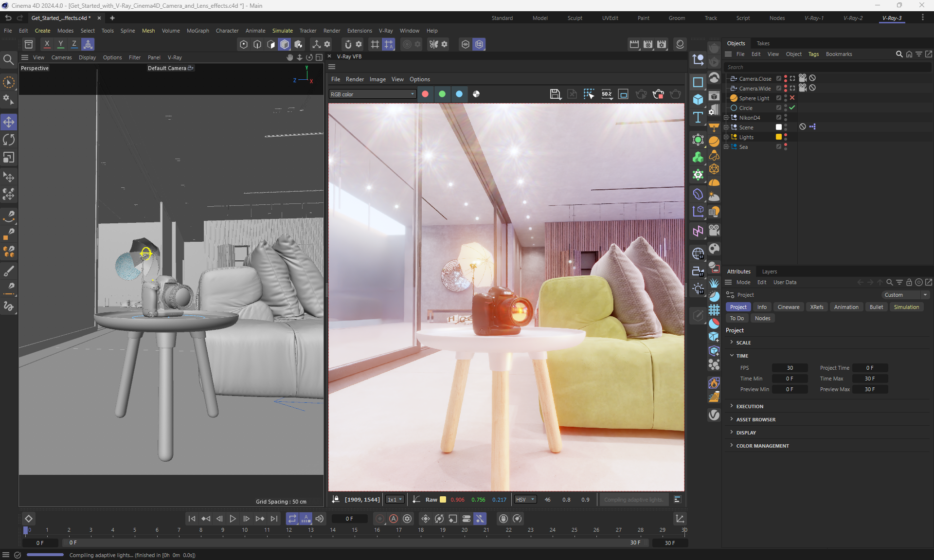Click the FPS value input field

click(x=790, y=368)
